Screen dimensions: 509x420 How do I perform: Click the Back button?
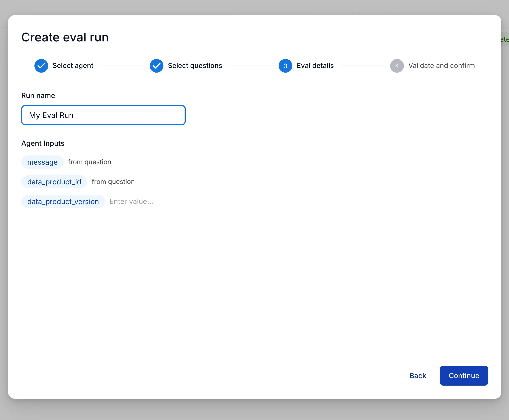[418, 376]
